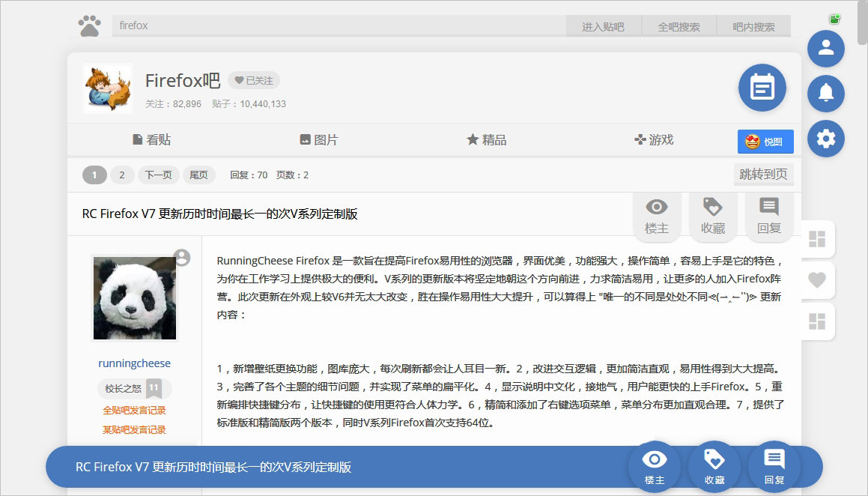Click 下一页 next page button
868x496 pixels.
pos(158,175)
